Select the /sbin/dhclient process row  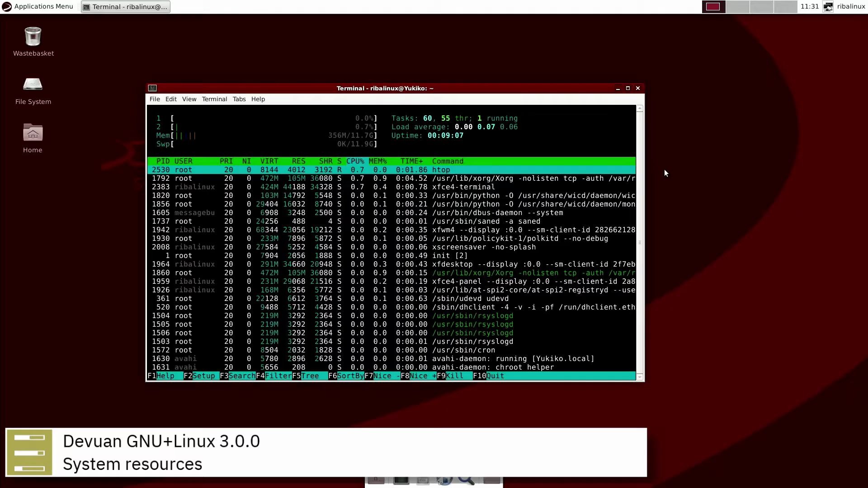pyautogui.click(x=392, y=307)
